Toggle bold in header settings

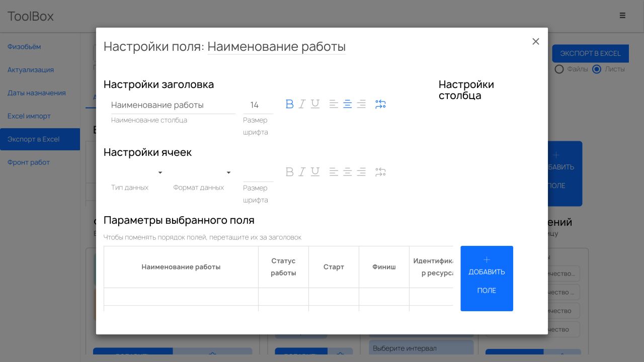[x=289, y=104]
